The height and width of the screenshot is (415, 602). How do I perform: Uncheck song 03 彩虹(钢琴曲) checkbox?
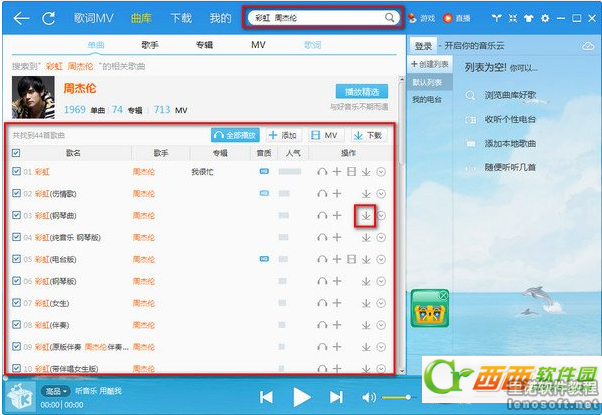click(16, 215)
